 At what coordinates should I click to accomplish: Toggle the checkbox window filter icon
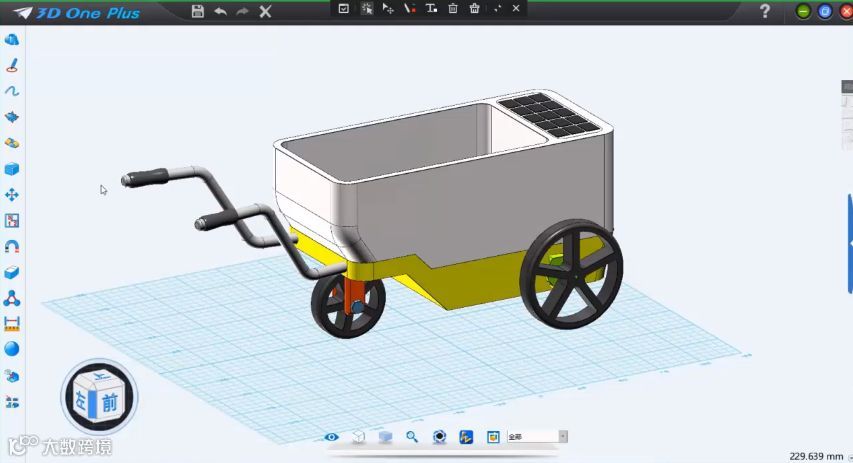point(343,8)
